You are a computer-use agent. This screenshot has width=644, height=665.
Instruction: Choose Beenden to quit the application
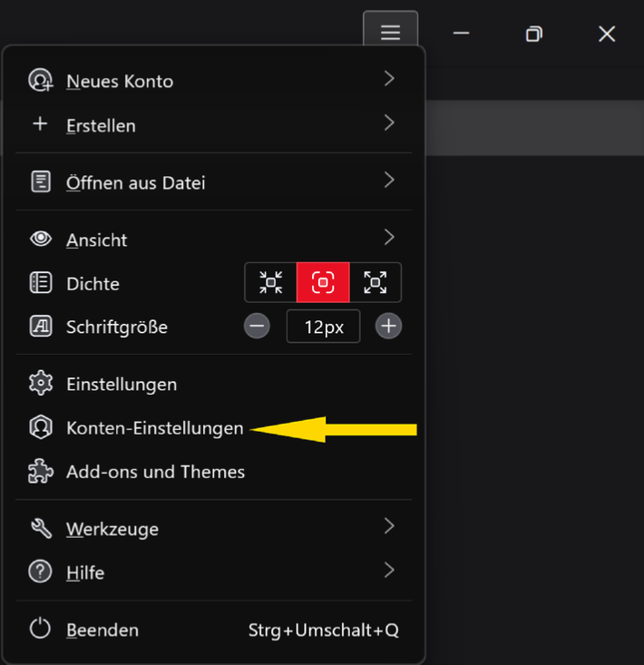pos(102,630)
